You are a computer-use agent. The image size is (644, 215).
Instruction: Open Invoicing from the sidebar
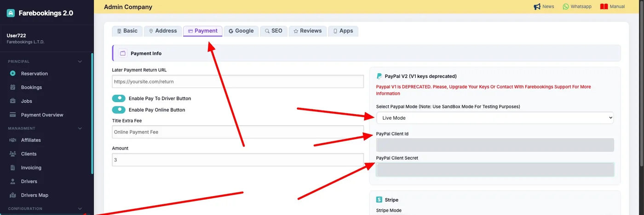coord(31,168)
